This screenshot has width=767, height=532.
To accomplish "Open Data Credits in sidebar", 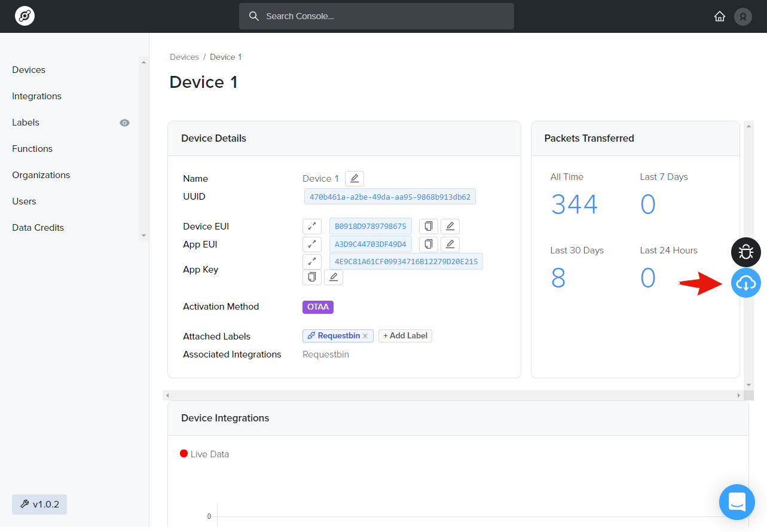I will [x=38, y=228].
